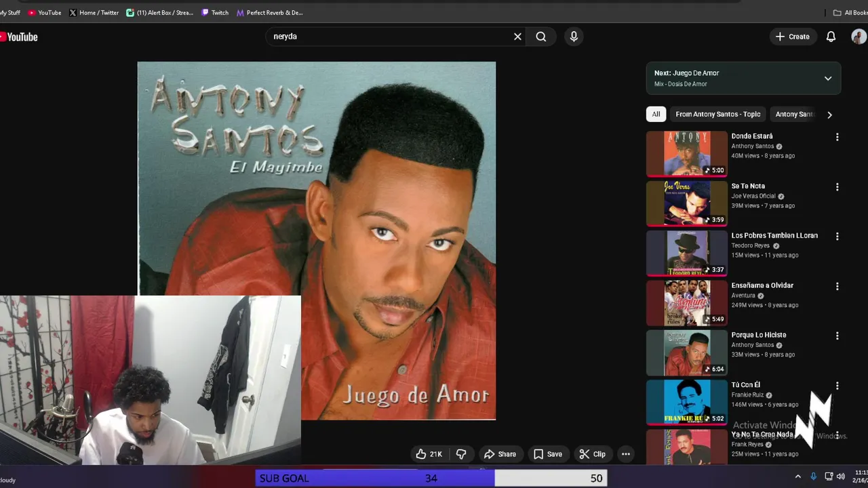
Task: Open the Tú Con Él thumbnail
Action: tap(686, 402)
